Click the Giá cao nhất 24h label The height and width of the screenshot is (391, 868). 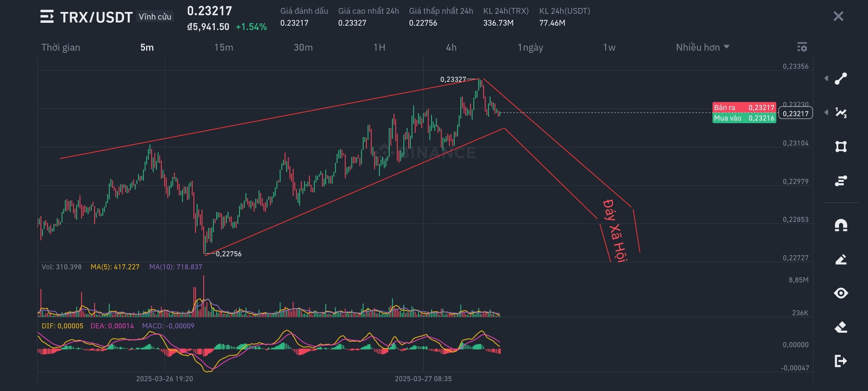click(x=369, y=11)
